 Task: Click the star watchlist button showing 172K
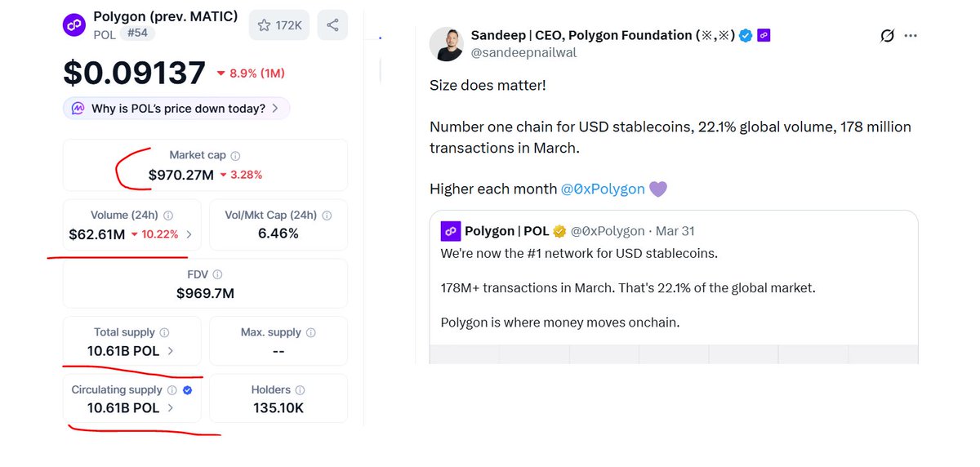click(x=278, y=25)
